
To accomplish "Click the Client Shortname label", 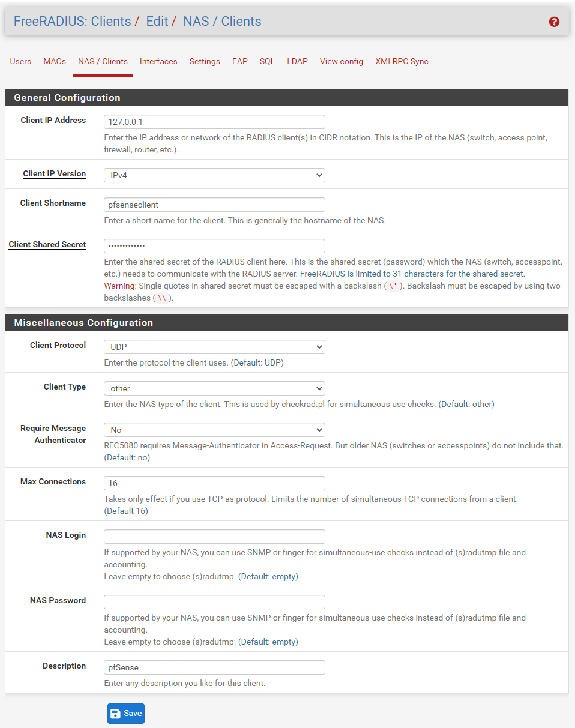I will tap(53, 203).
